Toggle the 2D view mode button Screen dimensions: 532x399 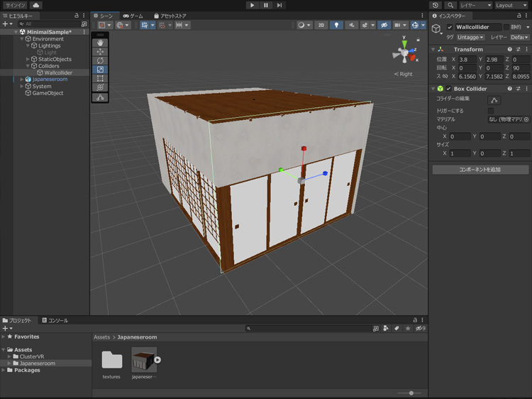(x=321, y=25)
